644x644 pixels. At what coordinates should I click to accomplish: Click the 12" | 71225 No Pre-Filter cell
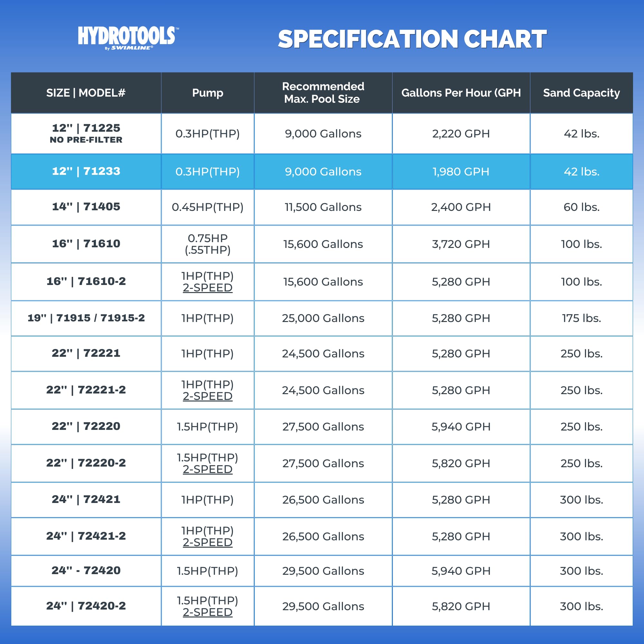point(86,133)
